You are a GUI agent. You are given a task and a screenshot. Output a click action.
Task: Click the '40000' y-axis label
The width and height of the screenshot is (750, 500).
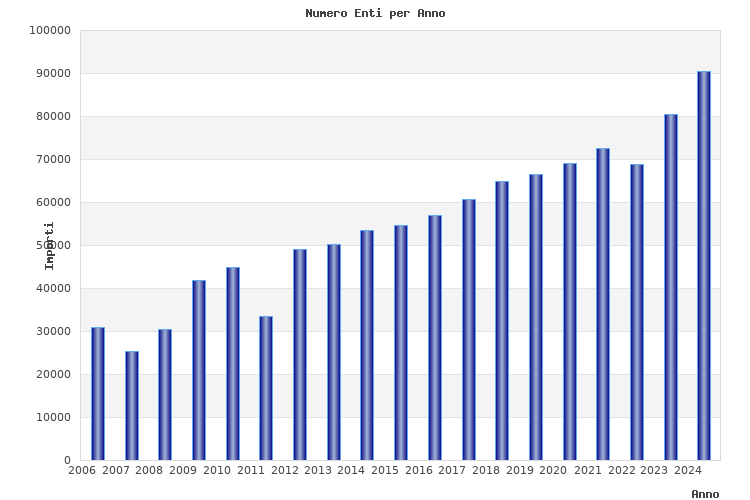pos(53,289)
